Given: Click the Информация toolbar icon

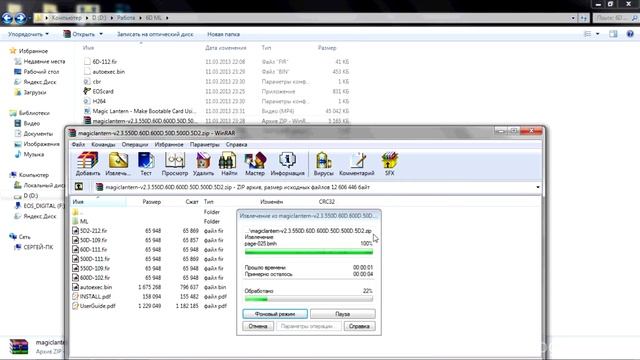Looking at the screenshot, I should (287, 164).
